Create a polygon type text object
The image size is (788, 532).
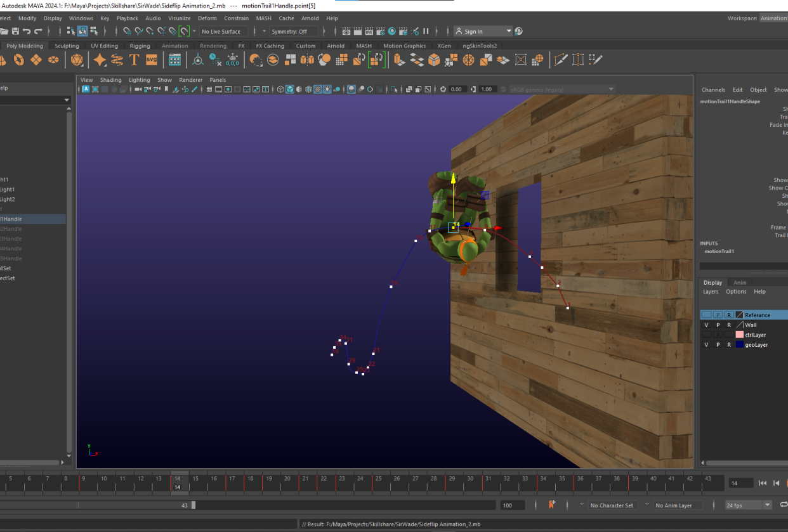(x=134, y=60)
